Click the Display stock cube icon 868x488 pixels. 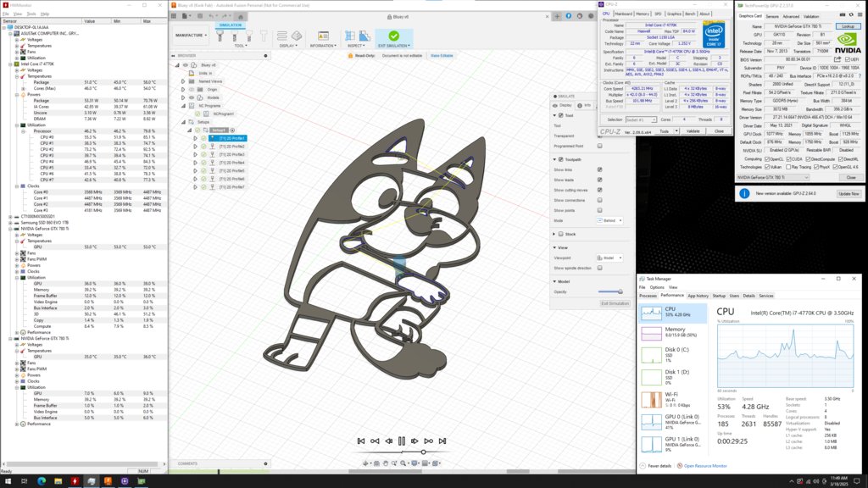(297, 36)
